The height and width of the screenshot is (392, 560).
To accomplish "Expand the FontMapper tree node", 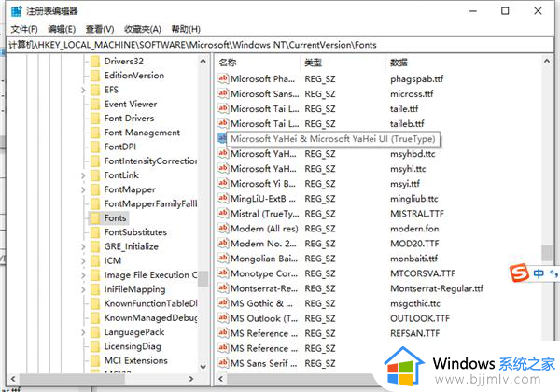I will [x=83, y=189].
